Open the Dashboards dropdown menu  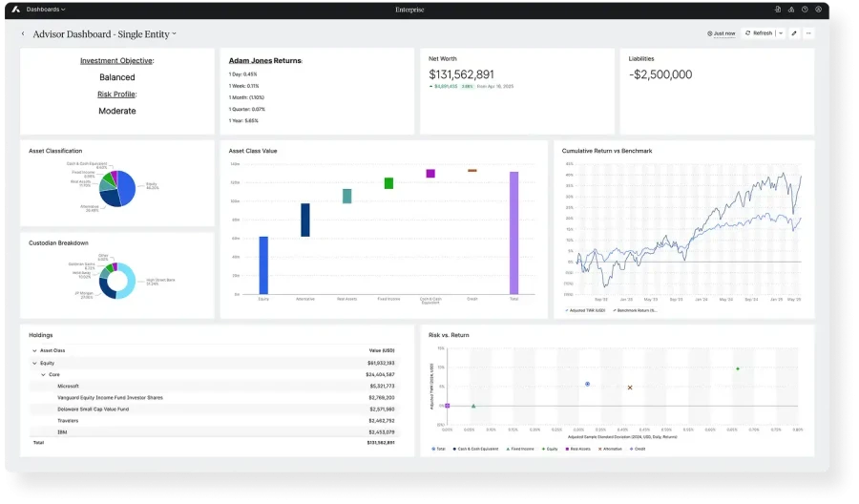point(46,10)
